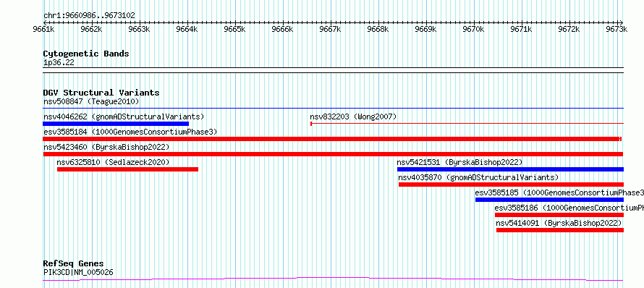Click the nsv5423460 red variant bar
Screen dimensions: 644x288
(x=333, y=154)
